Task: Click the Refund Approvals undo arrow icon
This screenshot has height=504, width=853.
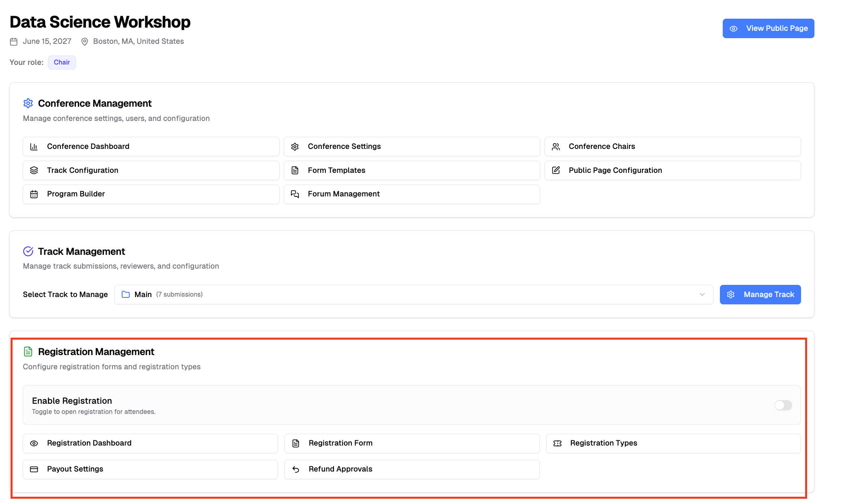Action: [x=296, y=470]
